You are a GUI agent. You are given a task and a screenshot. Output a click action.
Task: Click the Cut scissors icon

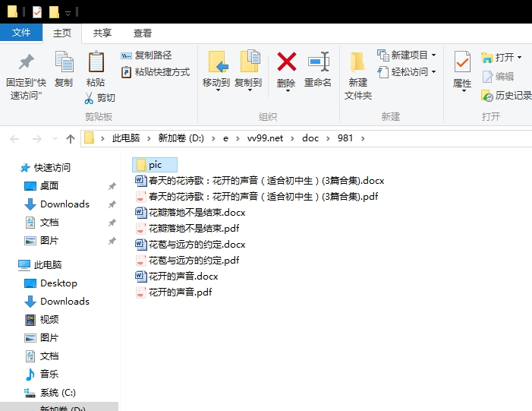(x=89, y=98)
